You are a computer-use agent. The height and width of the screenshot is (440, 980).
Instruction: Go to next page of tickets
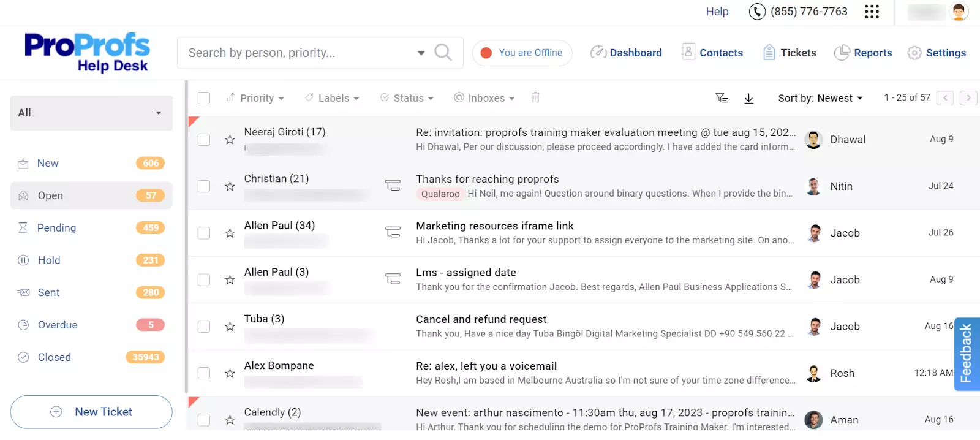[x=968, y=98]
